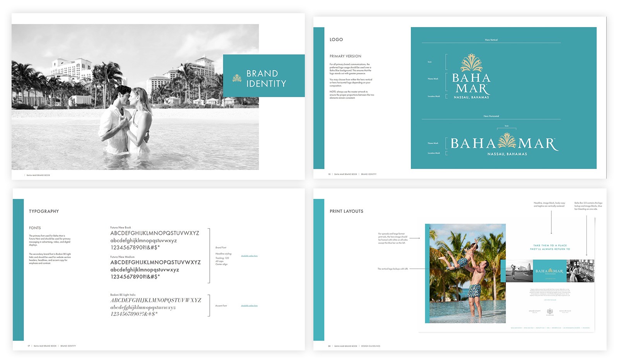Click the black-and-white golfer photo in the ad
The height and width of the screenshot is (364, 619).
tap(519, 271)
